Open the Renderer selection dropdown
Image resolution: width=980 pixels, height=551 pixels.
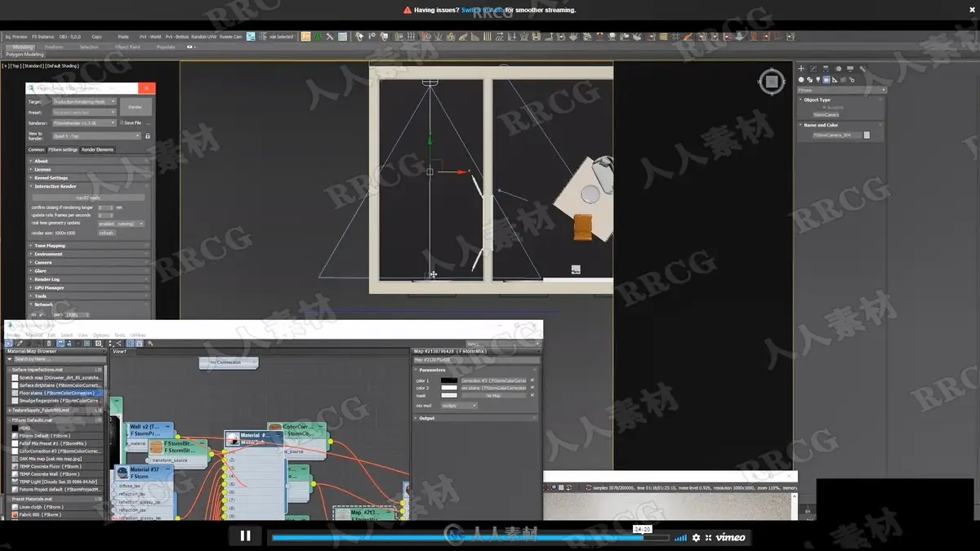click(x=84, y=122)
